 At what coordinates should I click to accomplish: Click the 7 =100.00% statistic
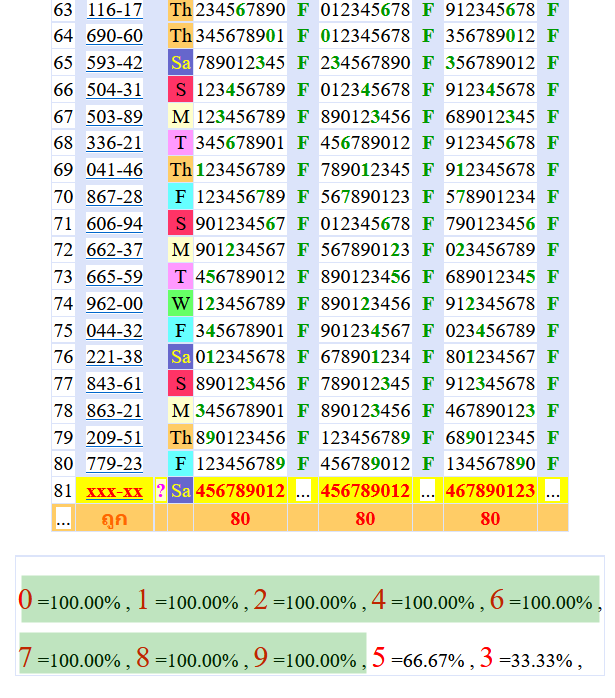pyautogui.click(x=69, y=658)
